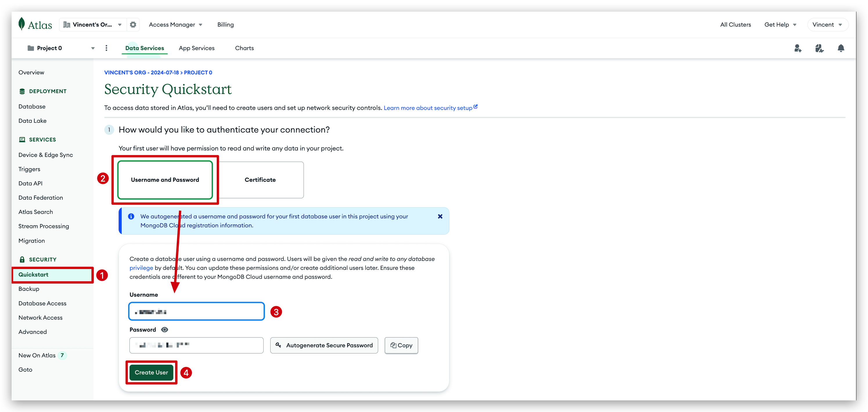Select Certificate authentication method
Image resolution: width=868 pixels, height=412 pixels.
pos(260,180)
